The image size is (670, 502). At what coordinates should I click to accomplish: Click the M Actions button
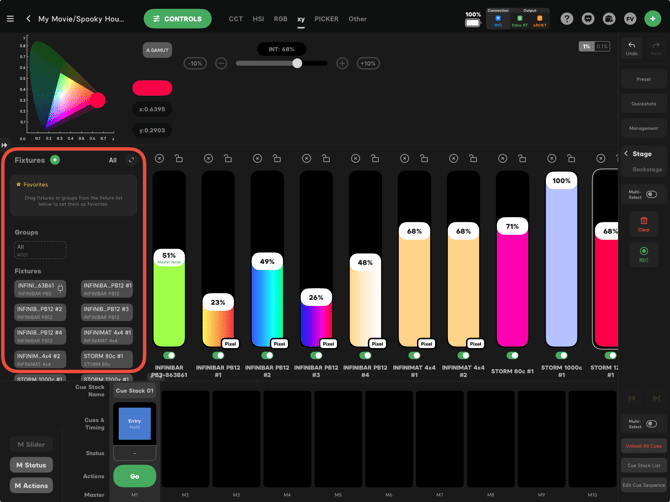31,485
